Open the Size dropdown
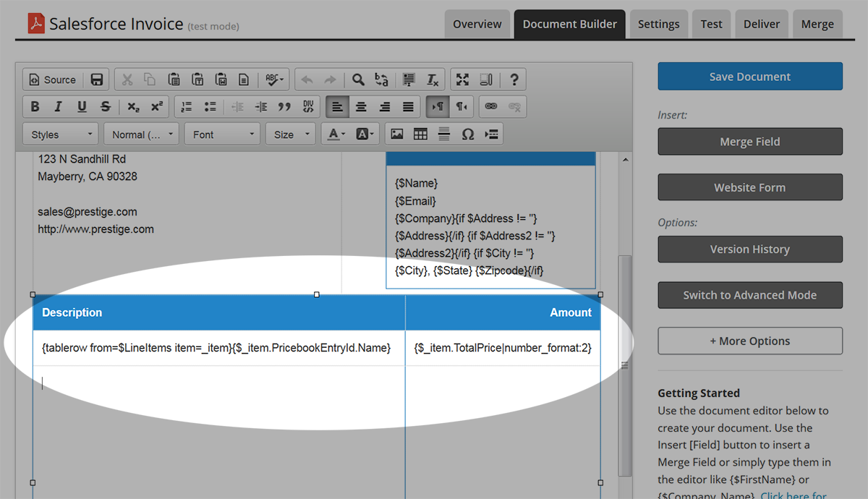The width and height of the screenshot is (868, 499). [291, 135]
